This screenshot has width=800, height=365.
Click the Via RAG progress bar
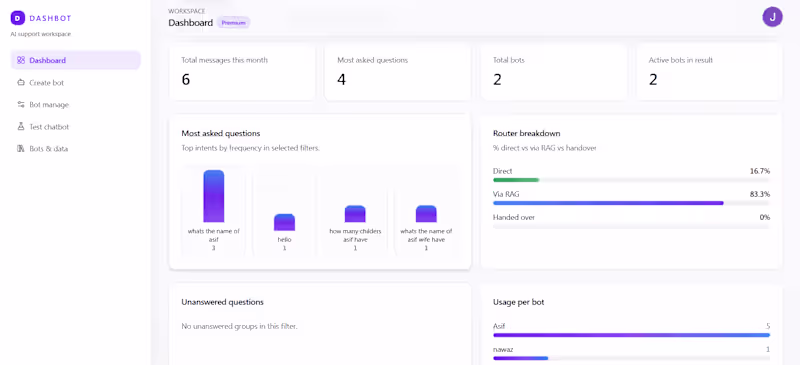click(632, 203)
